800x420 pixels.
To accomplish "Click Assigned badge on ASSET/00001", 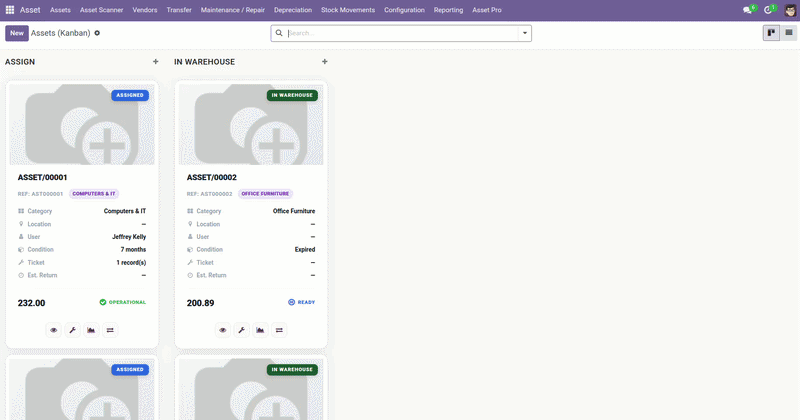I will 130,95.
